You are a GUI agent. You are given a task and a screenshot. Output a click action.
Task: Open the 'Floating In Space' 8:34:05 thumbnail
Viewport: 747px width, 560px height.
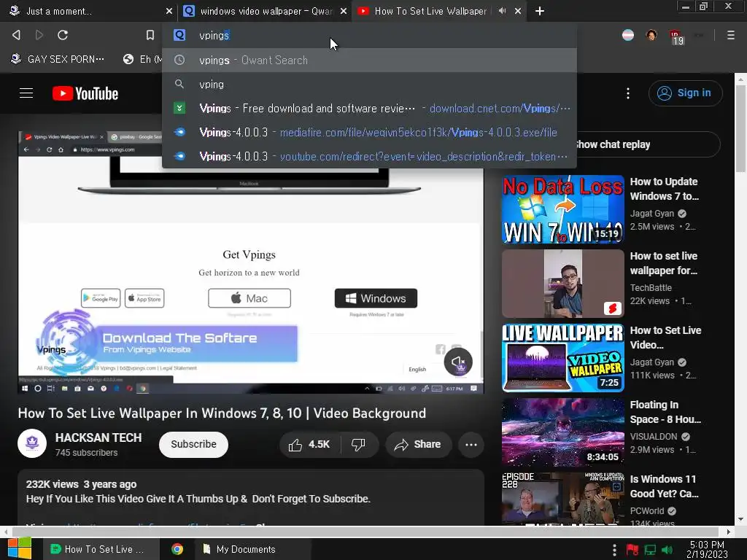pyautogui.click(x=562, y=432)
